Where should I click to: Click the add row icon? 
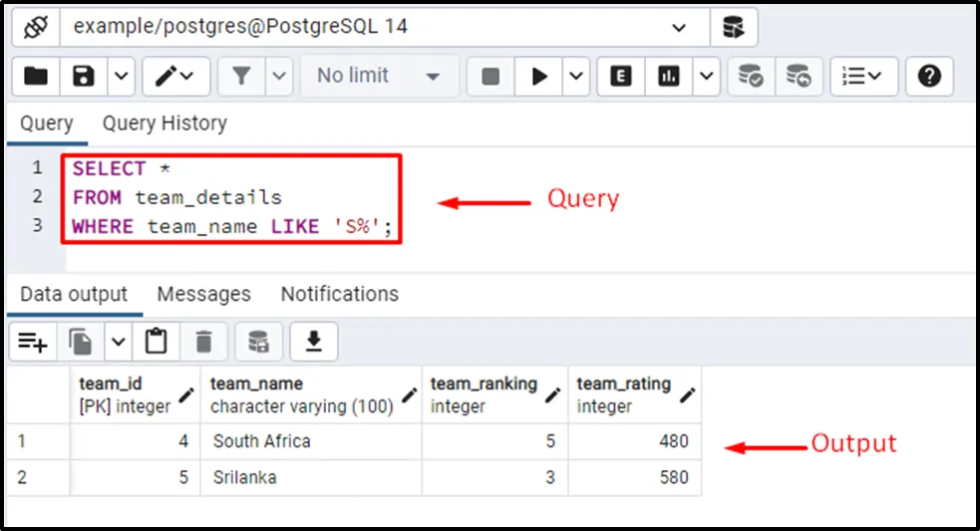coord(33,342)
